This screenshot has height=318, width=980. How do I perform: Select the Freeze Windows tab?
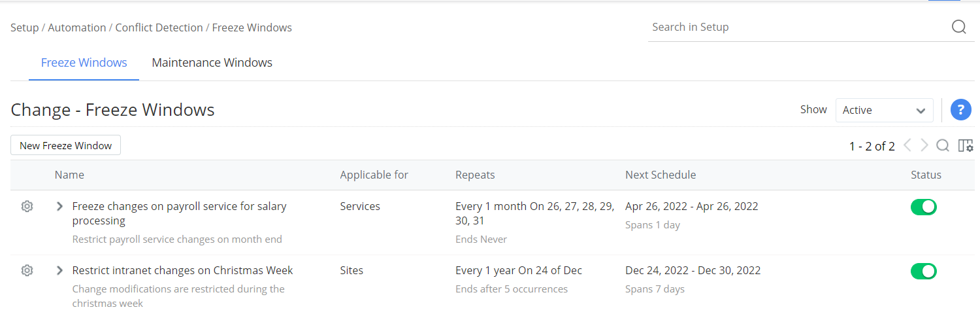84,63
